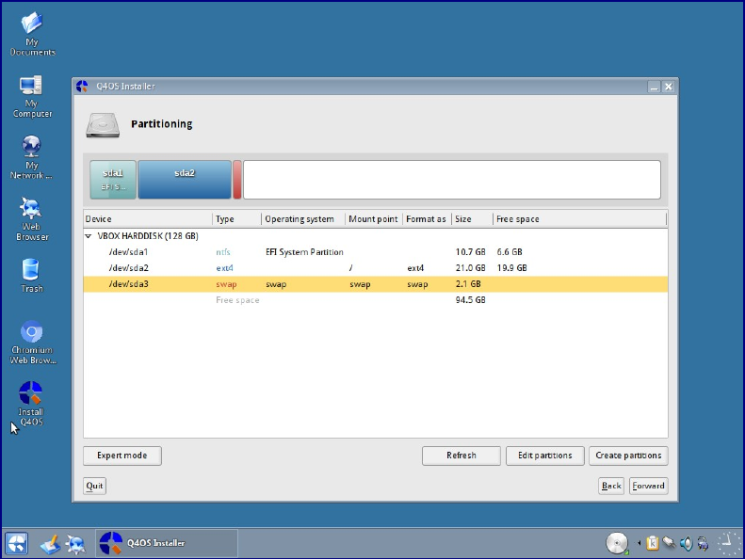This screenshot has height=560, width=745.
Task: Click Create partitions button
Action: coord(628,456)
